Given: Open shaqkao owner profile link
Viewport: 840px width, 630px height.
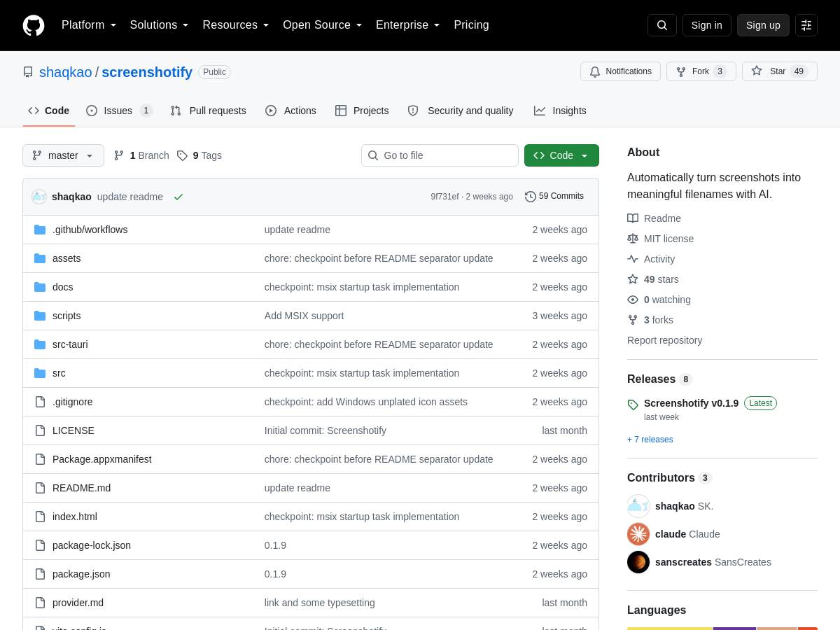Looking at the screenshot, I should point(66,72).
